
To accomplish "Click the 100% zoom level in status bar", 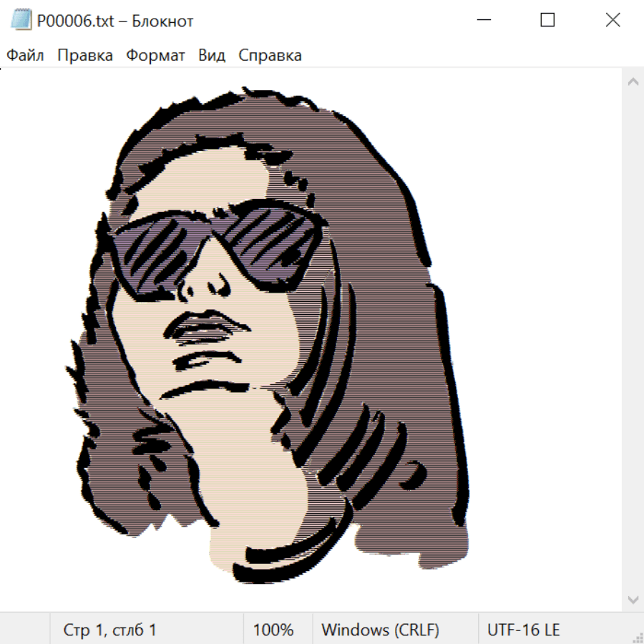I will tap(273, 630).
